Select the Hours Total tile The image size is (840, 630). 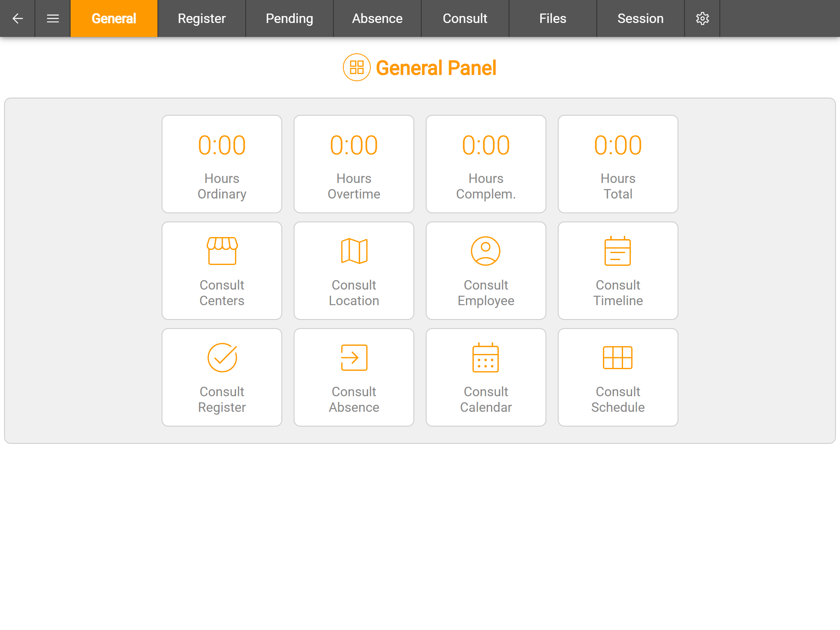(x=618, y=164)
